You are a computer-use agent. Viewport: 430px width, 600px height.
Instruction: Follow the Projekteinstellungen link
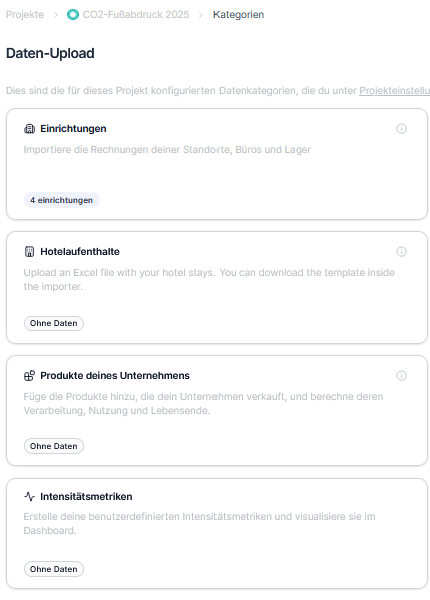394,91
